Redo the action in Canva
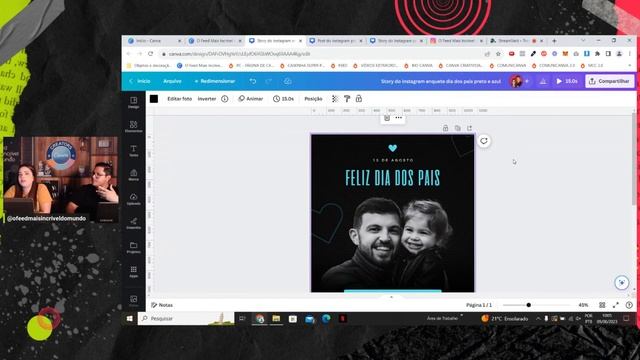Image resolution: width=640 pixels, height=360 pixels. pyautogui.click(x=269, y=81)
